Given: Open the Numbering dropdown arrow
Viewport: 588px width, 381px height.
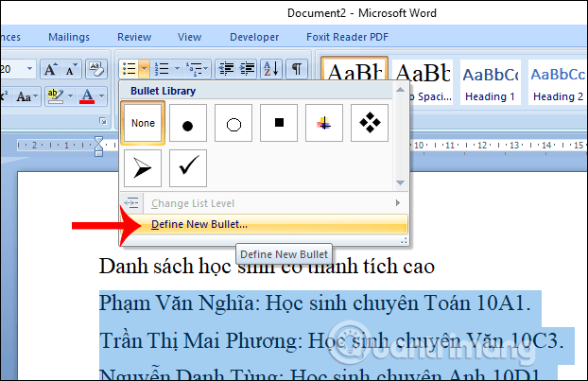Looking at the screenshot, I should click(x=177, y=69).
